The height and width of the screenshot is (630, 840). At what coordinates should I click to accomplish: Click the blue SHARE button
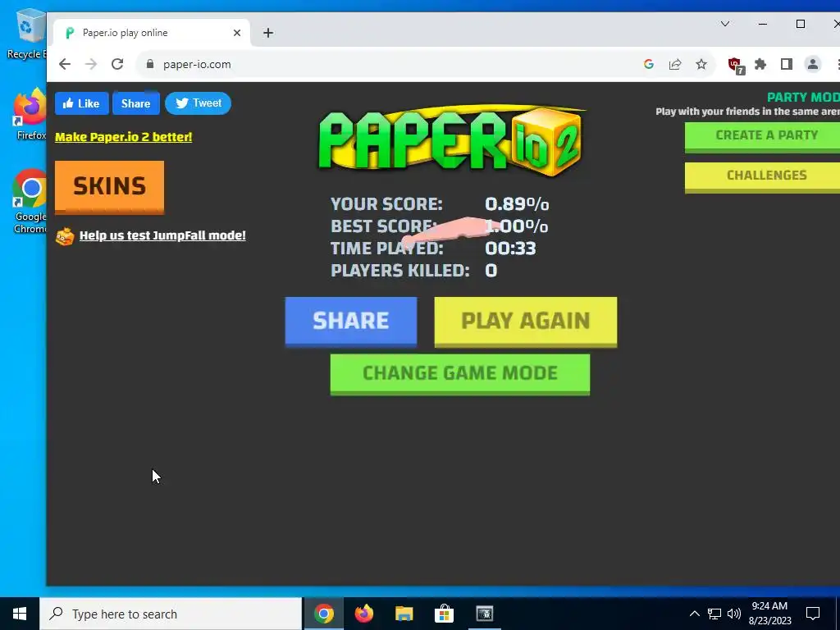[x=351, y=322]
